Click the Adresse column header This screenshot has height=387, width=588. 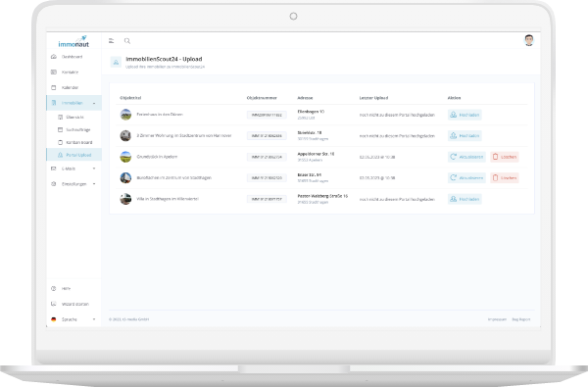(305, 98)
